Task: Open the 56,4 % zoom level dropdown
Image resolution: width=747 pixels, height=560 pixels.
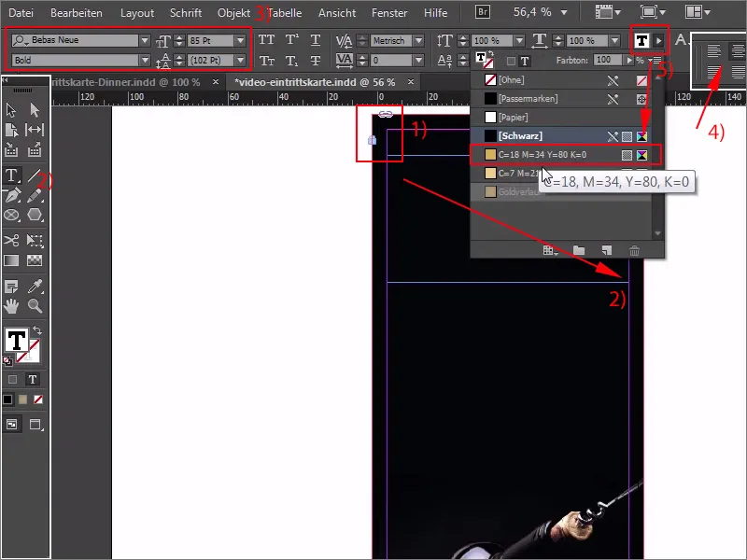Action: (564, 12)
